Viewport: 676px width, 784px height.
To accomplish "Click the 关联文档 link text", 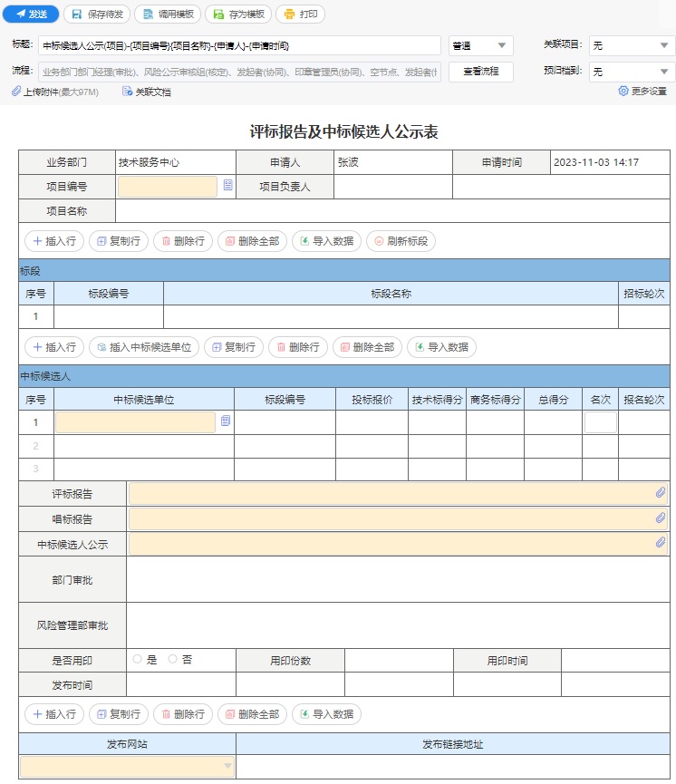I will (153, 92).
